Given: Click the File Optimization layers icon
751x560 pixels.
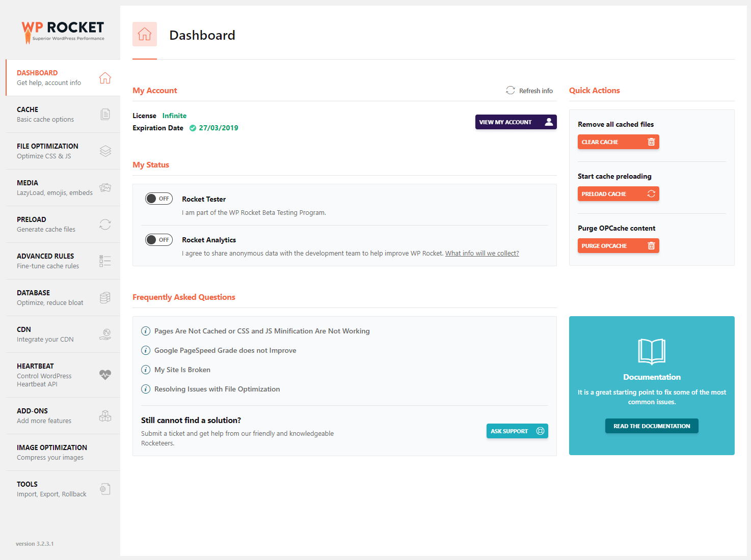Looking at the screenshot, I should point(105,151).
